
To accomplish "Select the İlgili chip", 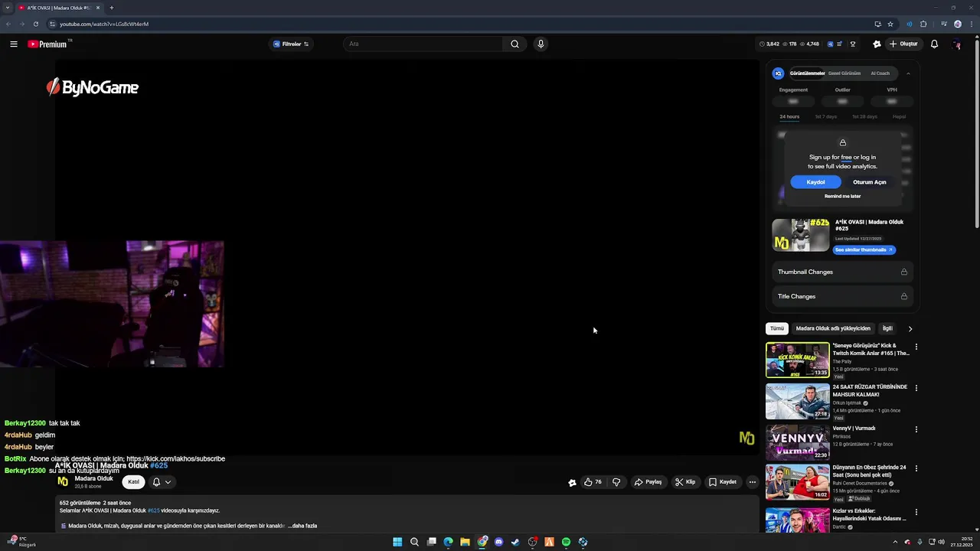I will point(887,328).
